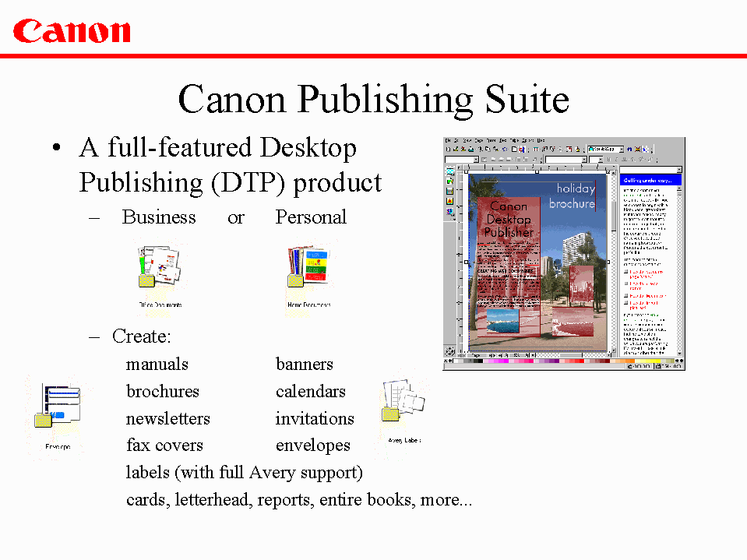Click the first red help link in side panel
Image resolution: width=747 pixels, height=560 pixels.
[x=647, y=273]
